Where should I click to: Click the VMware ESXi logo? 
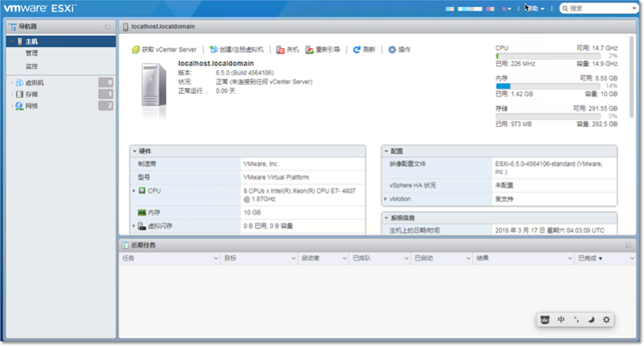click(40, 8)
